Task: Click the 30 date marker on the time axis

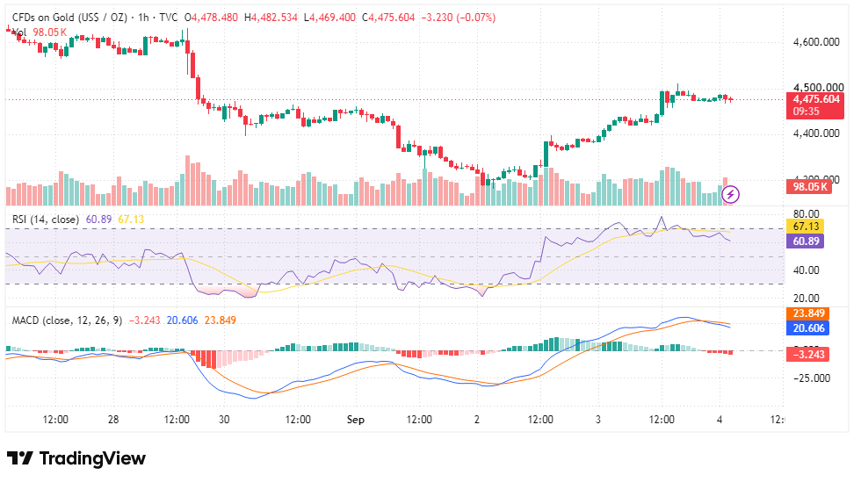Action: (224, 420)
